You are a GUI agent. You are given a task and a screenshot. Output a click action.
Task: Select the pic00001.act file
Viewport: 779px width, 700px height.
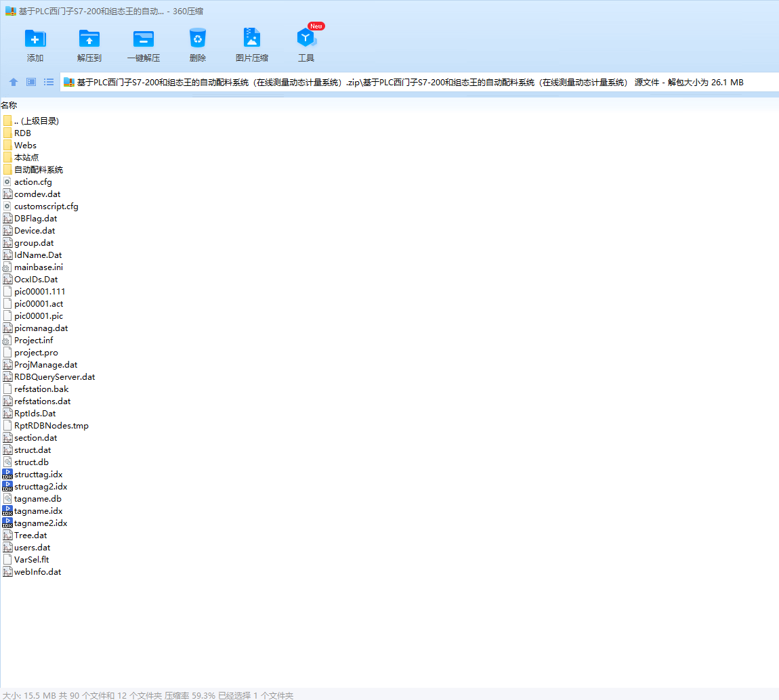(x=33, y=304)
